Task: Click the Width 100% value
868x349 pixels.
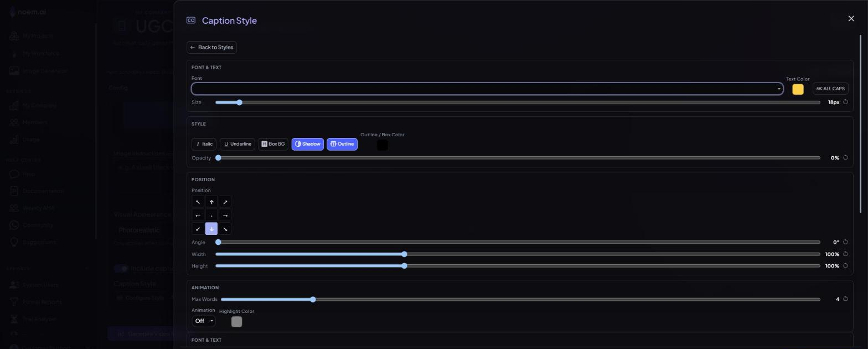Action: 832,254
